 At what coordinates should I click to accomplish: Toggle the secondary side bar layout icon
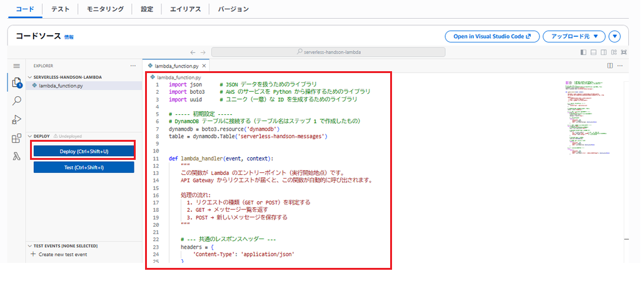[x=603, y=52]
